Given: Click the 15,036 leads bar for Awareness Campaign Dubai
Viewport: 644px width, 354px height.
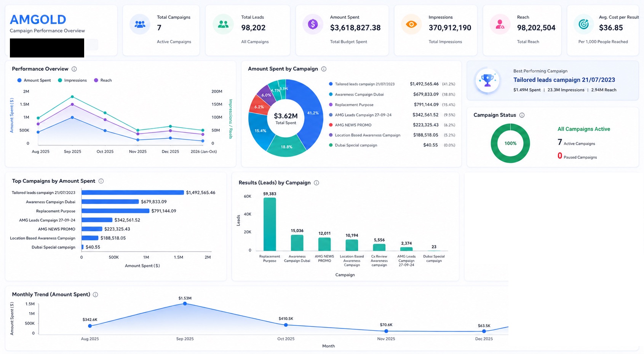Looking at the screenshot, I should pos(297,243).
